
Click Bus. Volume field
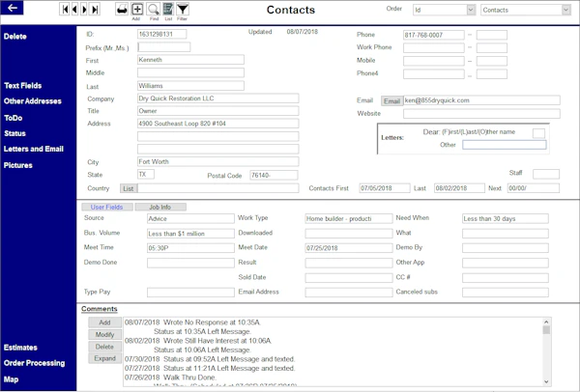click(190, 234)
